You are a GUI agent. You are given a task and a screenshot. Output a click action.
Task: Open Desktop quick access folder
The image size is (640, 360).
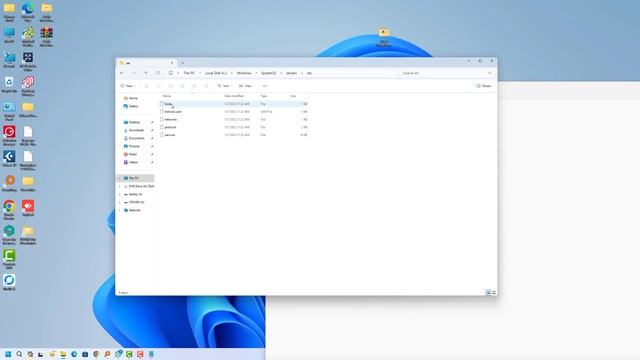pyautogui.click(x=132, y=122)
